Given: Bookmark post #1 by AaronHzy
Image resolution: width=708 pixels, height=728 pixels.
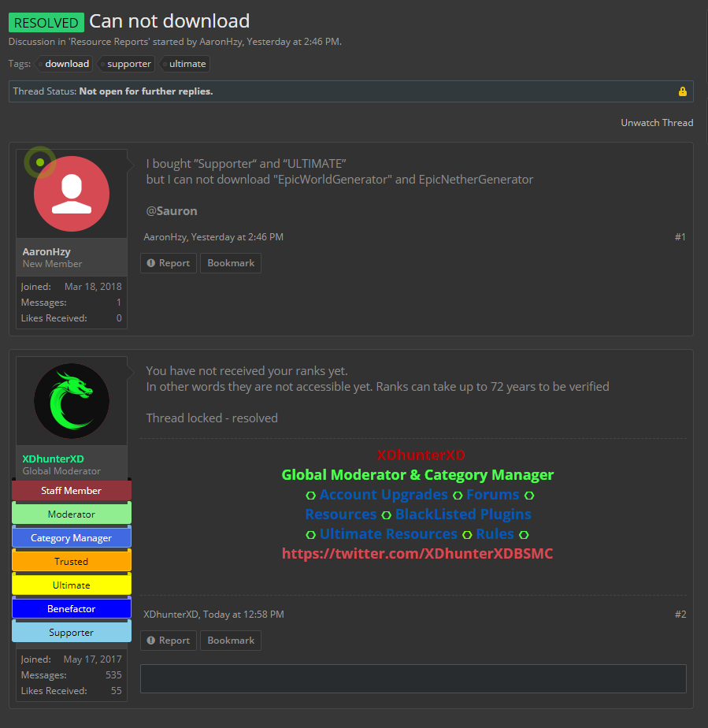Looking at the screenshot, I should [x=231, y=263].
